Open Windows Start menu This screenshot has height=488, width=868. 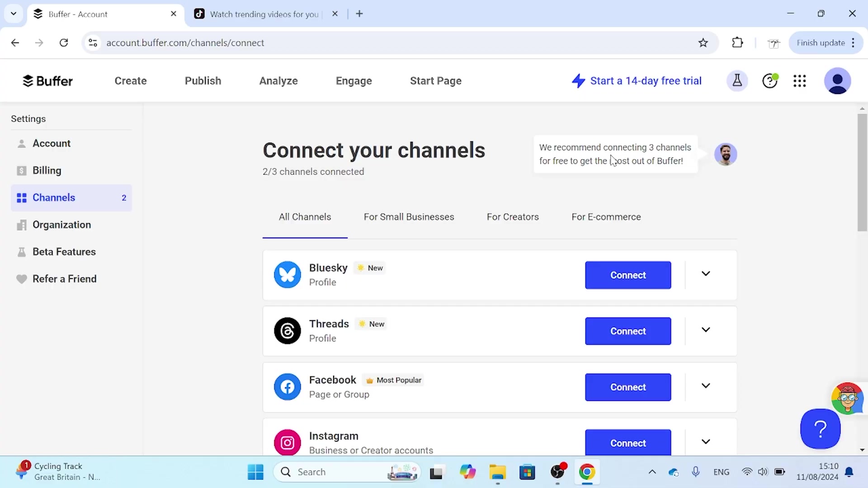tap(255, 472)
